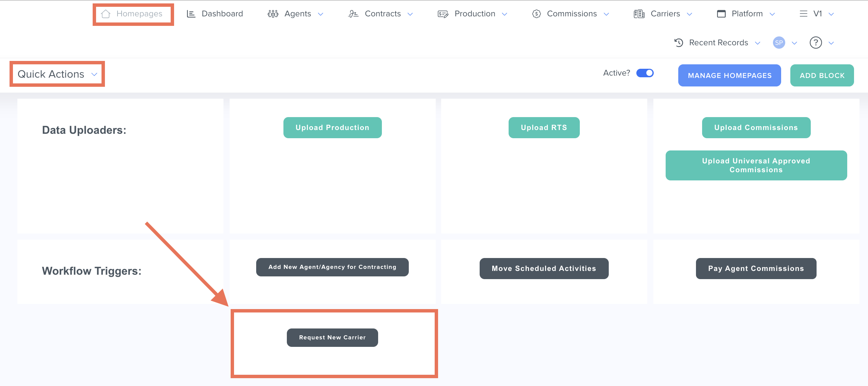This screenshot has width=868, height=386.
Task: Toggle the Active? switch off
Action: [645, 73]
